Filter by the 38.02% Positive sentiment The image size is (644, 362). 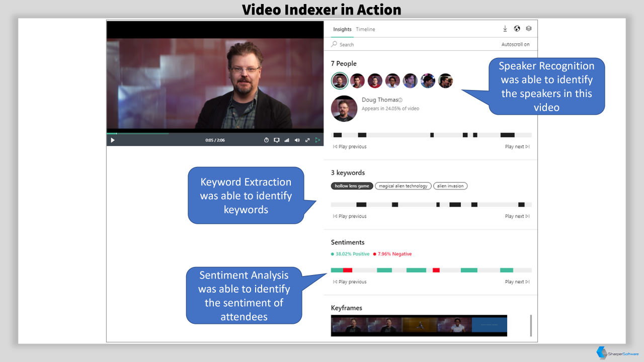350,254
